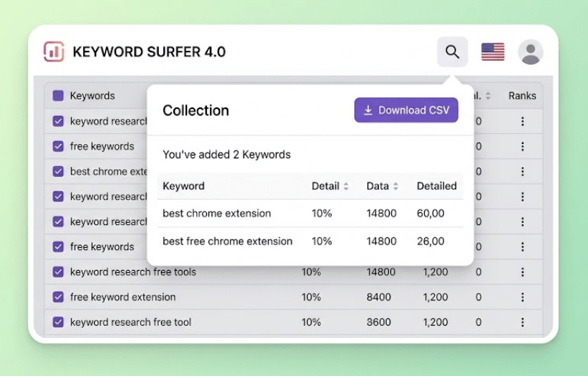The image size is (588, 376).
Task: Open three-dot menu for 'keyword research free tools'
Action: pos(522,271)
